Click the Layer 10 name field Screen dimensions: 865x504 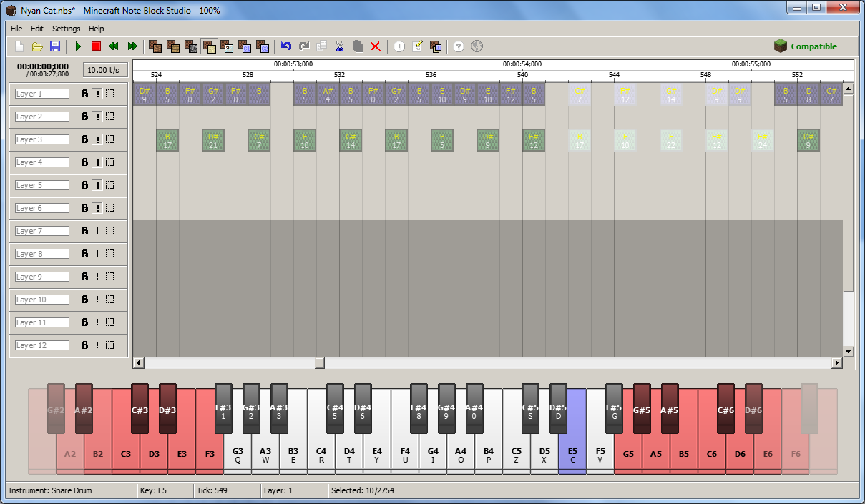coord(42,300)
